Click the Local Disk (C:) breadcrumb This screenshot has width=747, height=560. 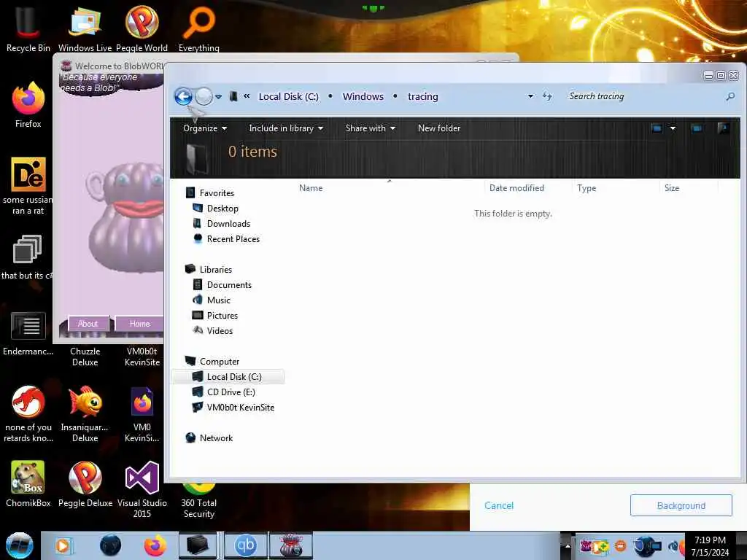(x=288, y=97)
